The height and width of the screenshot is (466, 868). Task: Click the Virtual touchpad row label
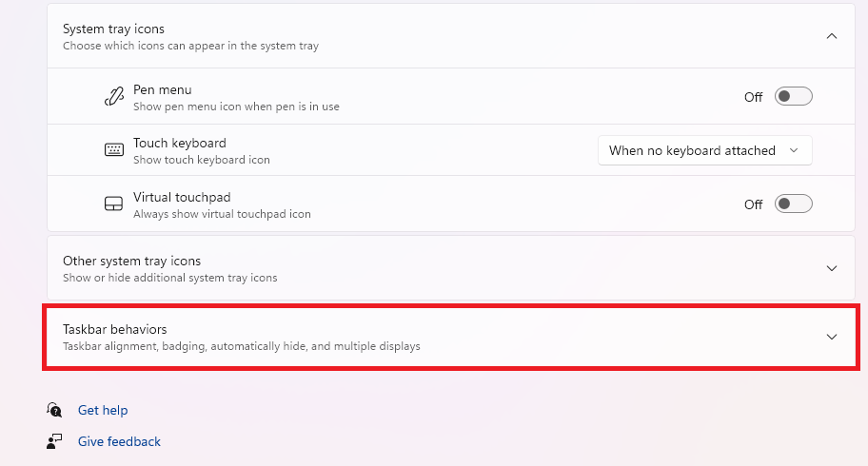coord(182,197)
